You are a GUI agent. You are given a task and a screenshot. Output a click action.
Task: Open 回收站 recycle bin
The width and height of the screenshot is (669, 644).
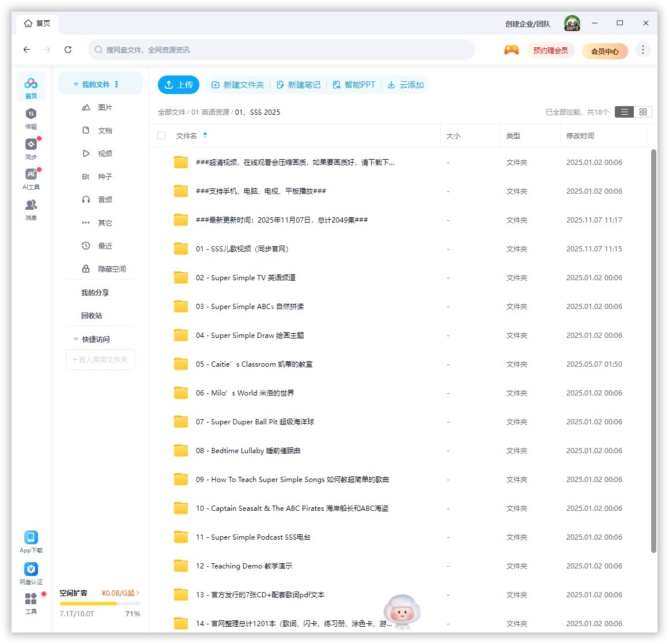(92, 316)
